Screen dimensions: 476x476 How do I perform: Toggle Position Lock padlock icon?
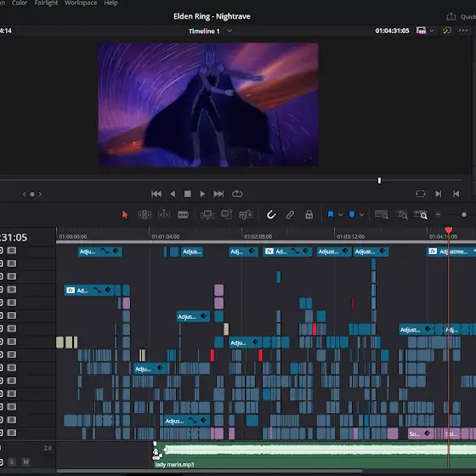(309, 214)
